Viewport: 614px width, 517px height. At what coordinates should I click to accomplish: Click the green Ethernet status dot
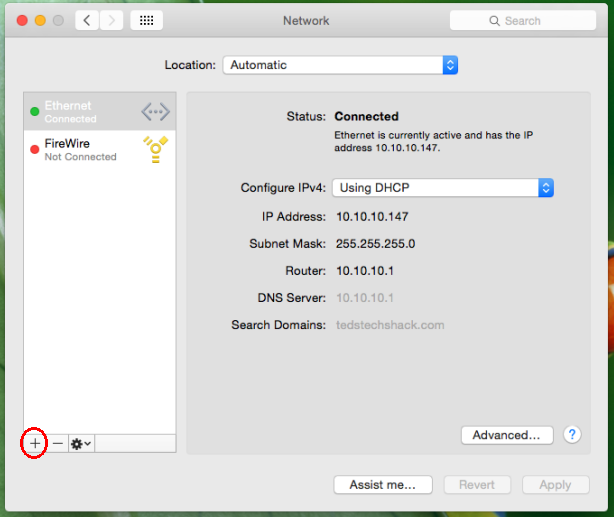pyautogui.click(x=35, y=112)
